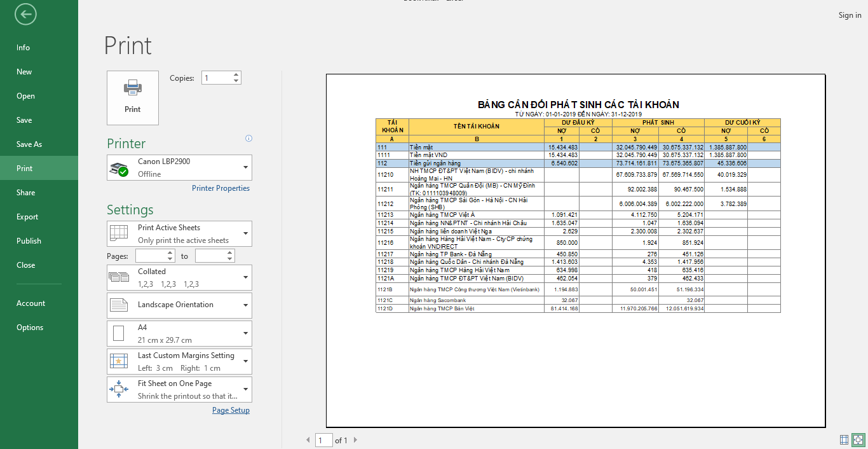Click the printer info icon
This screenshot has width=868, height=449.
pos(248,138)
